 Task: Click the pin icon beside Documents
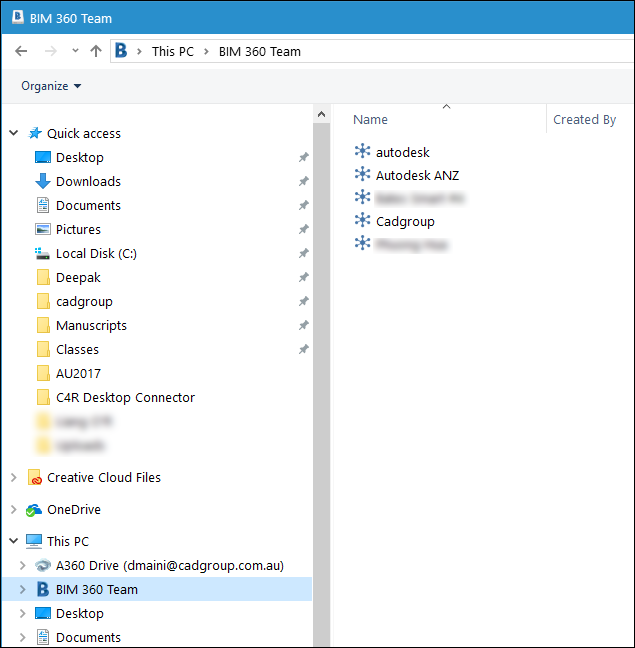coord(304,205)
